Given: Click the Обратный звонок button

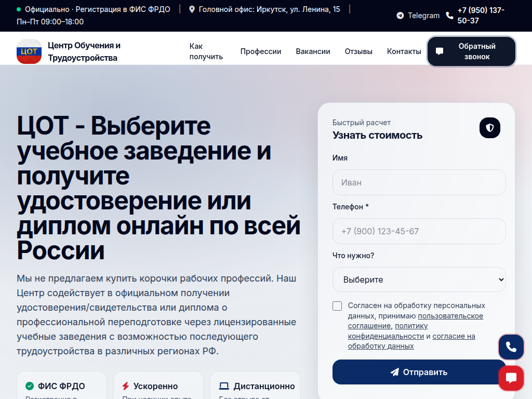Looking at the screenshot, I should (472, 51).
